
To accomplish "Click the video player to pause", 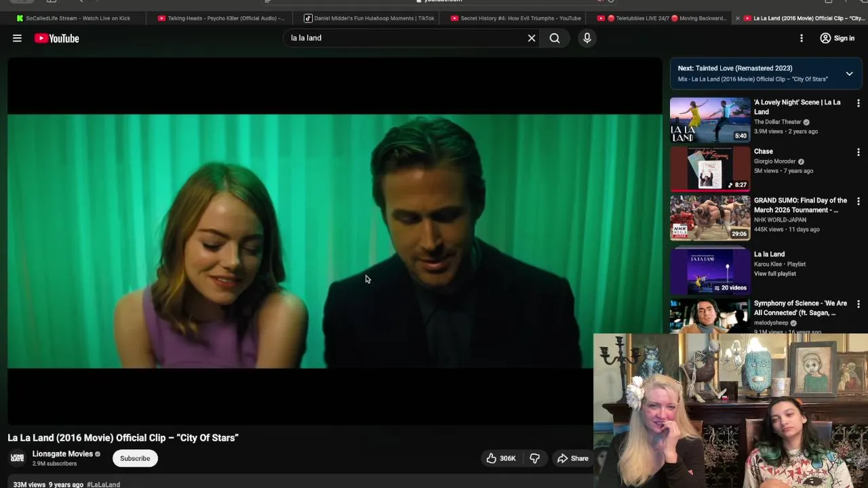I will (x=334, y=241).
